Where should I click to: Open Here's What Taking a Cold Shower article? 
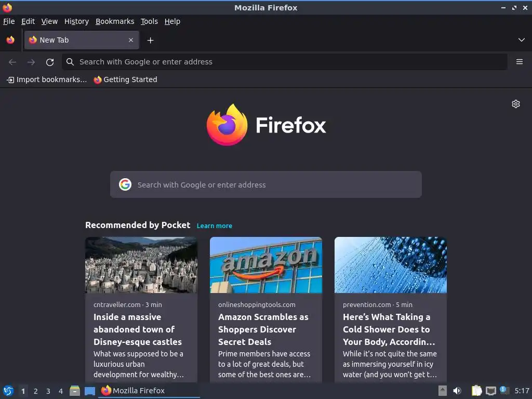point(389,329)
